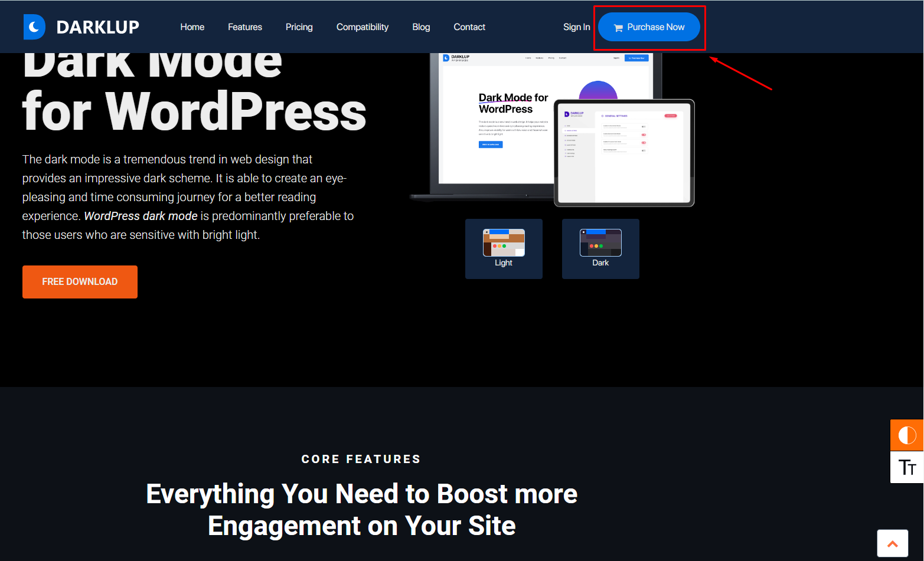Open the Features menu item
This screenshot has height=561, width=924.
tap(245, 27)
